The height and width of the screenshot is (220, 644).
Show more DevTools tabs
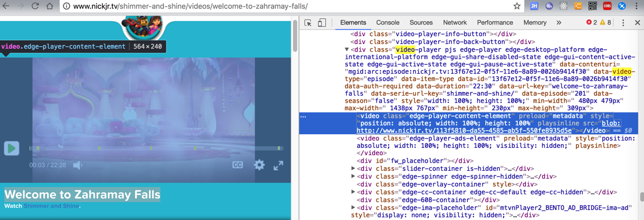tap(559, 23)
